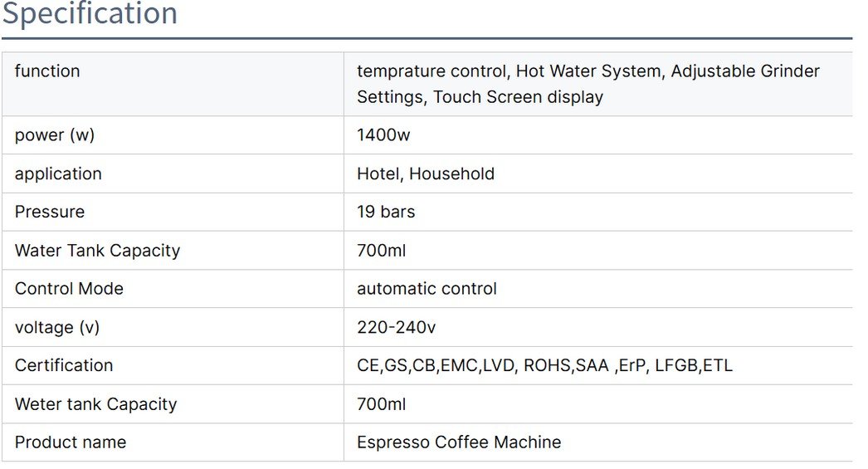Screen dimensions: 868x469
Task: Click the 'Hotel, Household' value
Action: coord(426,173)
